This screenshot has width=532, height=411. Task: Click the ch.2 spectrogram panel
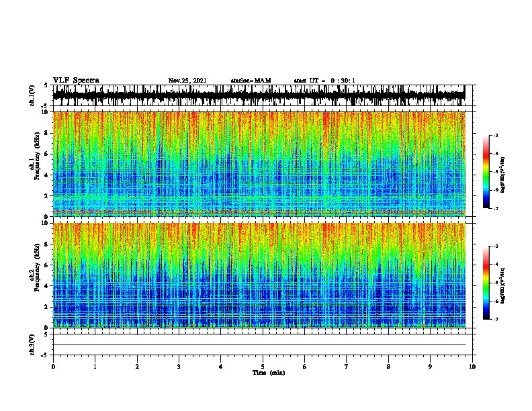(x=259, y=275)
